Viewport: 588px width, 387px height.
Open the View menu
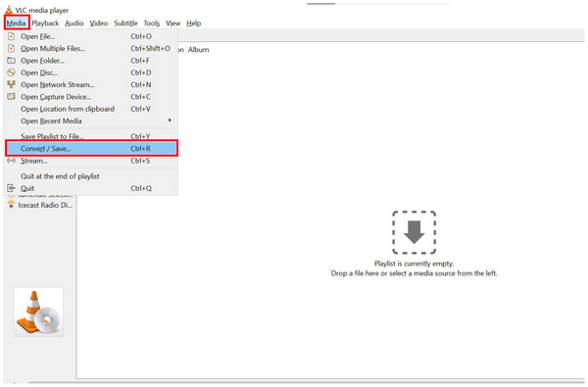pos(172,24)
